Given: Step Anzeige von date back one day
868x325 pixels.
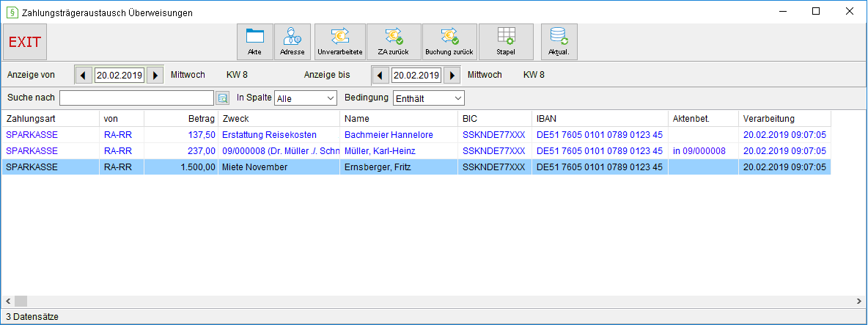Looking at the screenshot, I should point(83,75).
